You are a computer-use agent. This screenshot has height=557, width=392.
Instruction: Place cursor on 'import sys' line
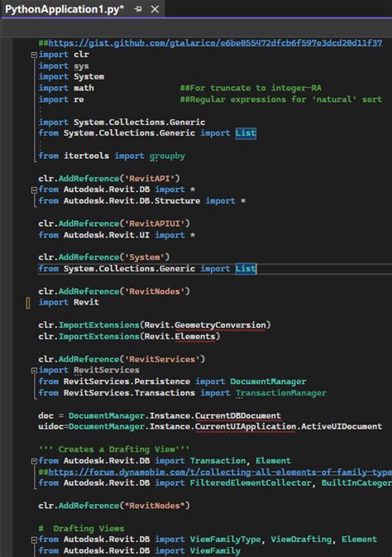pos(64,65)
